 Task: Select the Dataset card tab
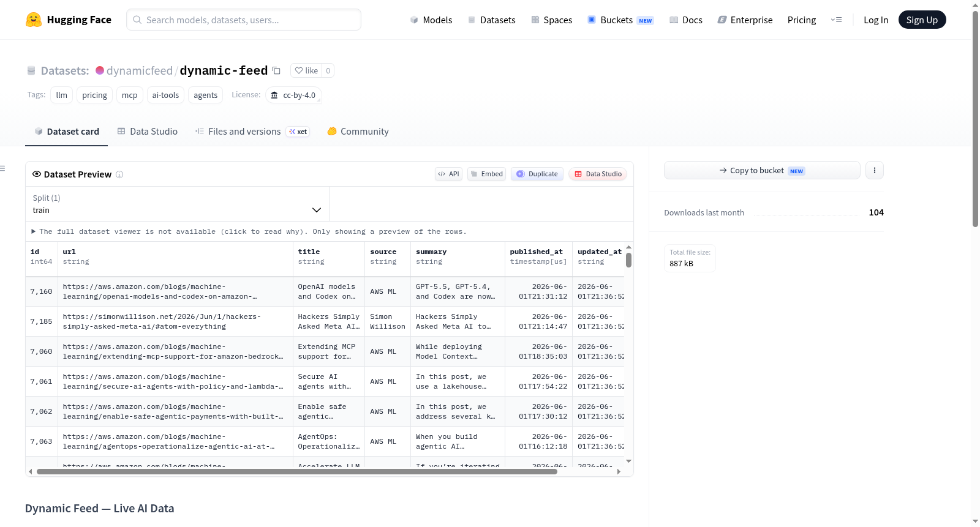point(67,132)
